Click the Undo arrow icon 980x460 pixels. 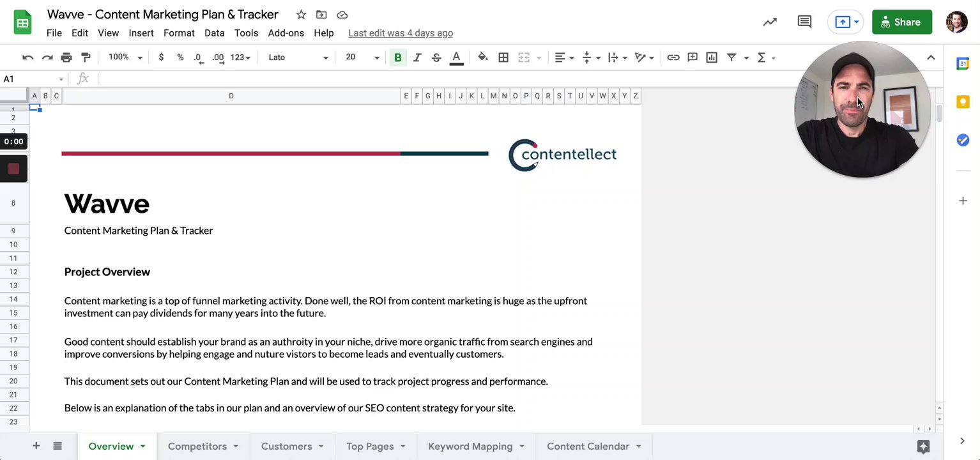[x=27, y=57]
